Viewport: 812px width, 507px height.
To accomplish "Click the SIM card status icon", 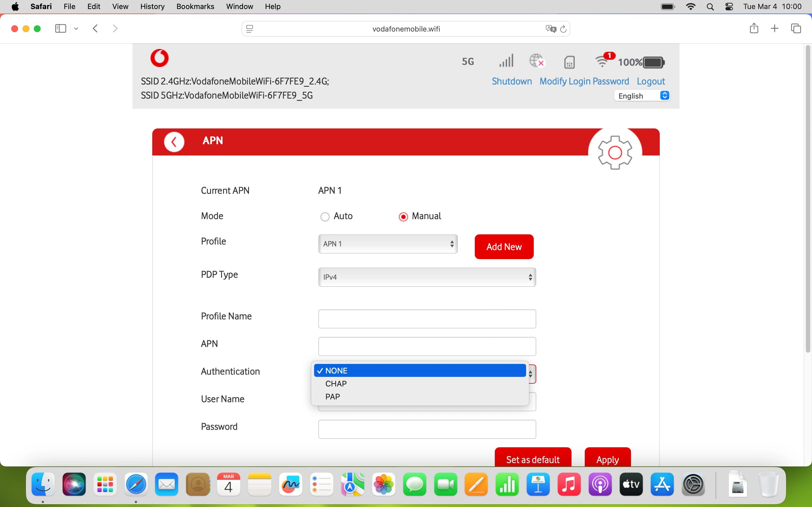I will 570,62.
